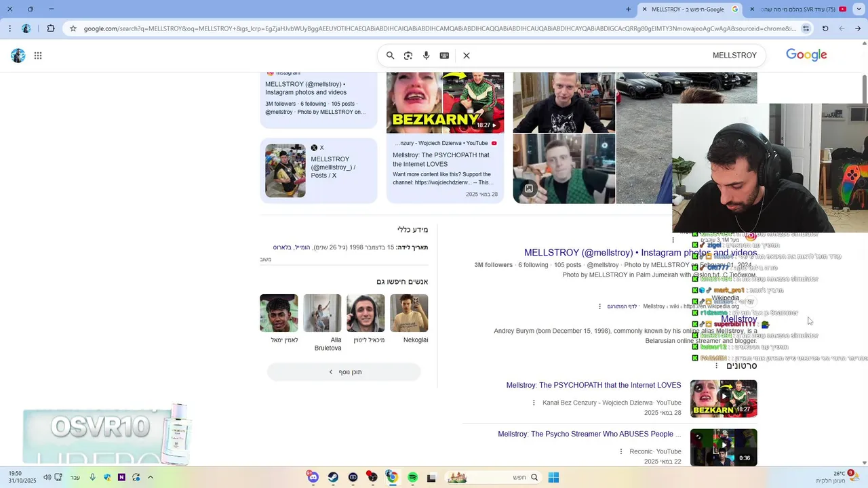868x488 pixels.
Task: Open the Google apps grid
Action: (38, 56)
